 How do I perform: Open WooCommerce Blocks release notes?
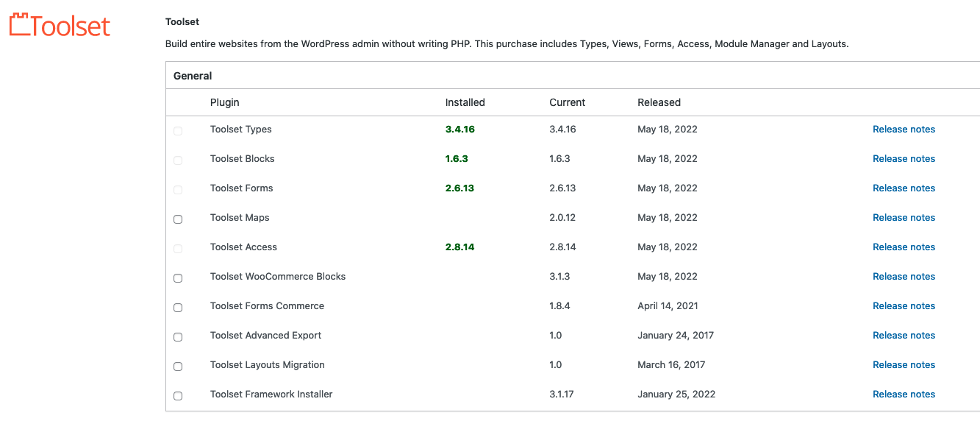tap(904, 277)
